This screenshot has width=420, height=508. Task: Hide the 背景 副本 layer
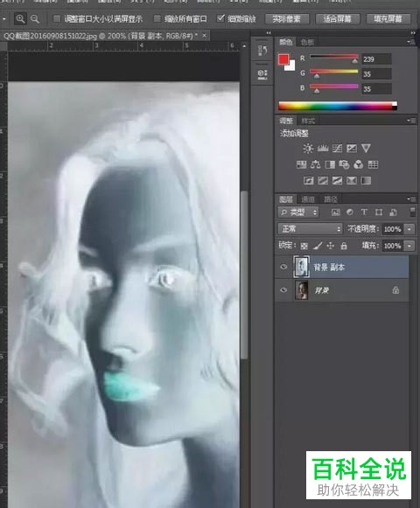(283, 267)
